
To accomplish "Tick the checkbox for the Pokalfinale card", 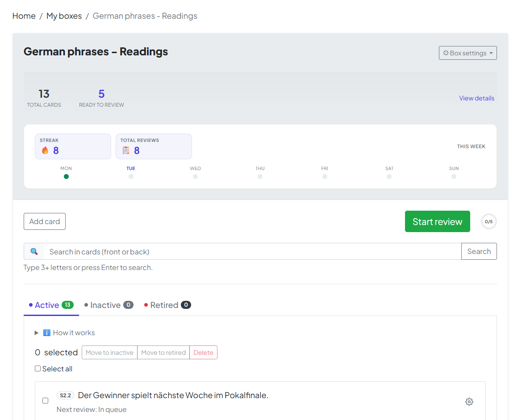I will (45, 400).
